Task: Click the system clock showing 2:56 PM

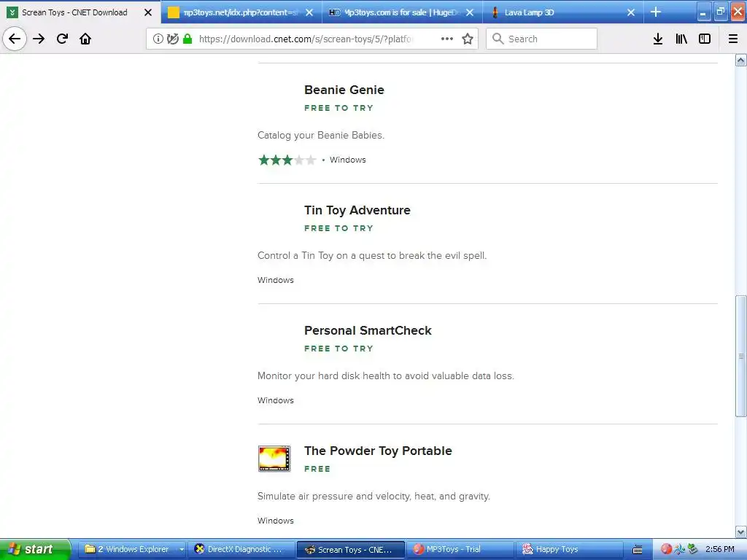Action: 720,549
